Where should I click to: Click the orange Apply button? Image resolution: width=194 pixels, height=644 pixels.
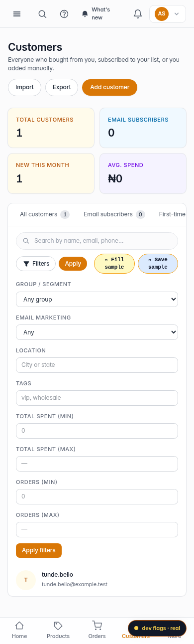(x=73, y=264)
